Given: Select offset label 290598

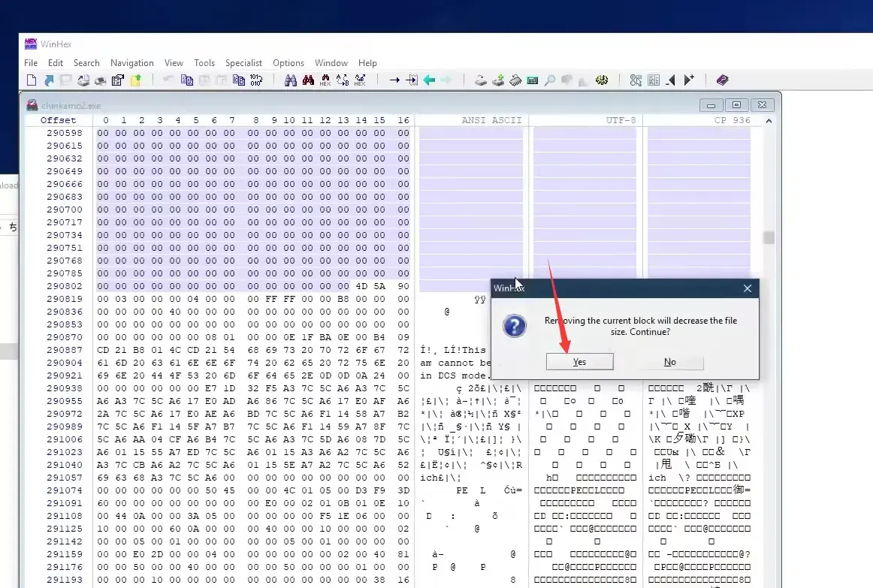Looking at the screenshot, I should pos(65,133).
